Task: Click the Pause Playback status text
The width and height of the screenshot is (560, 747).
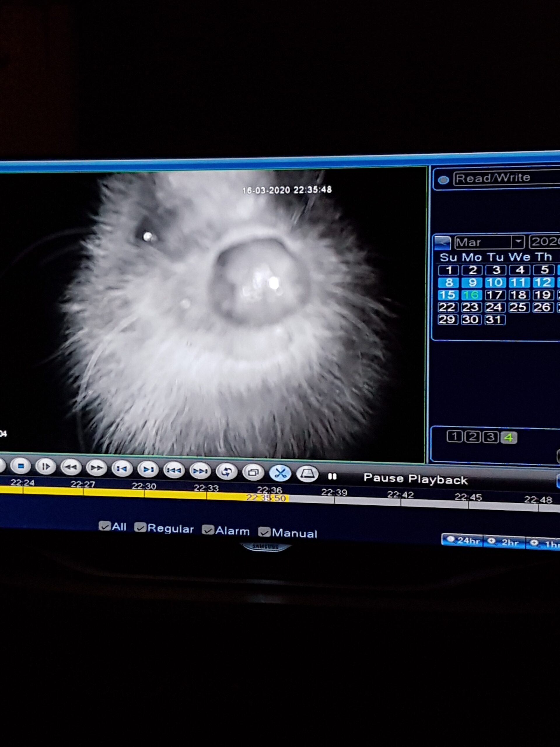Action: click(x=416, y=479)
